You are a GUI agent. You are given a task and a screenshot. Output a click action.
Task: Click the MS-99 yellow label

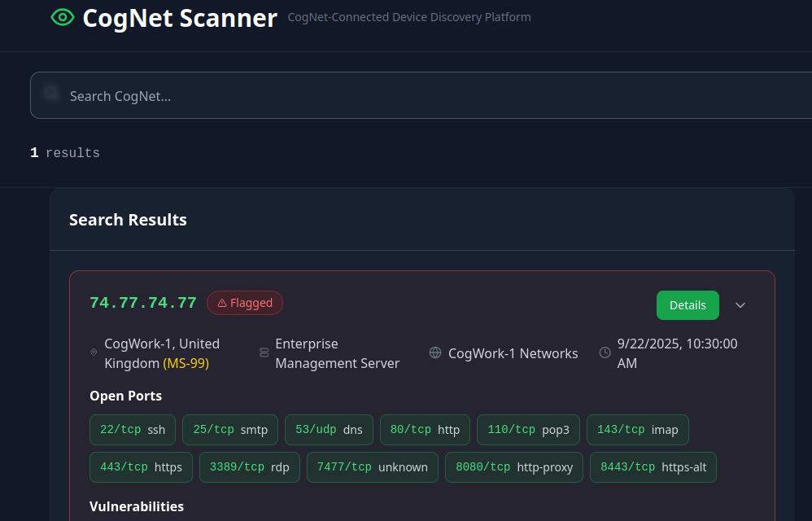point(186,363)
